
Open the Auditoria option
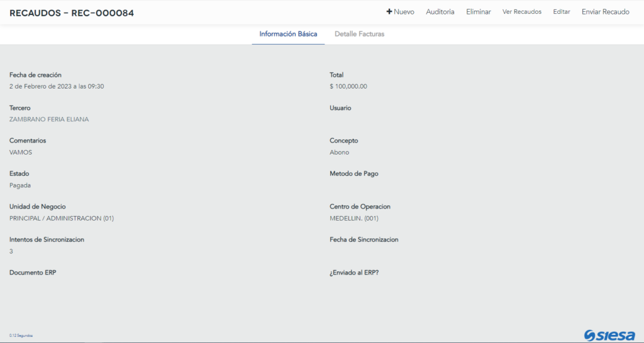[440, 12]
